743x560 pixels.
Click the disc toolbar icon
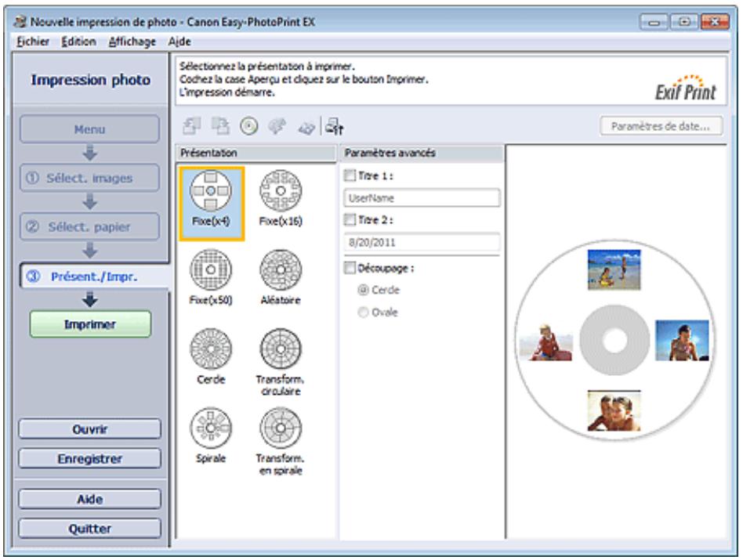pyautogui.click(x=248, y=126)
